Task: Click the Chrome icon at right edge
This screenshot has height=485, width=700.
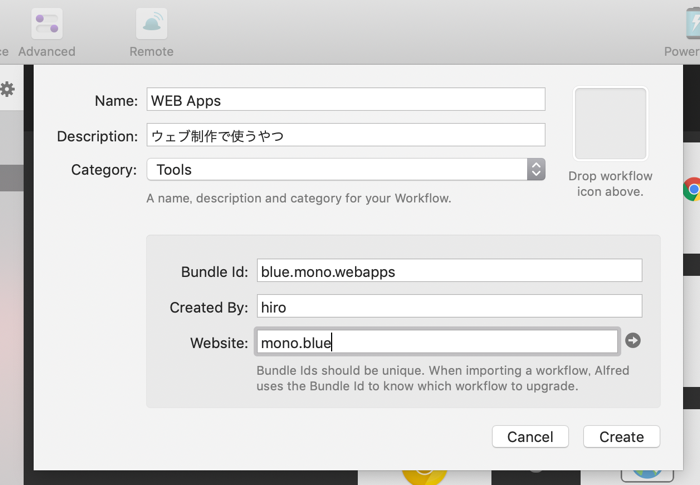Action: point(692,189)
